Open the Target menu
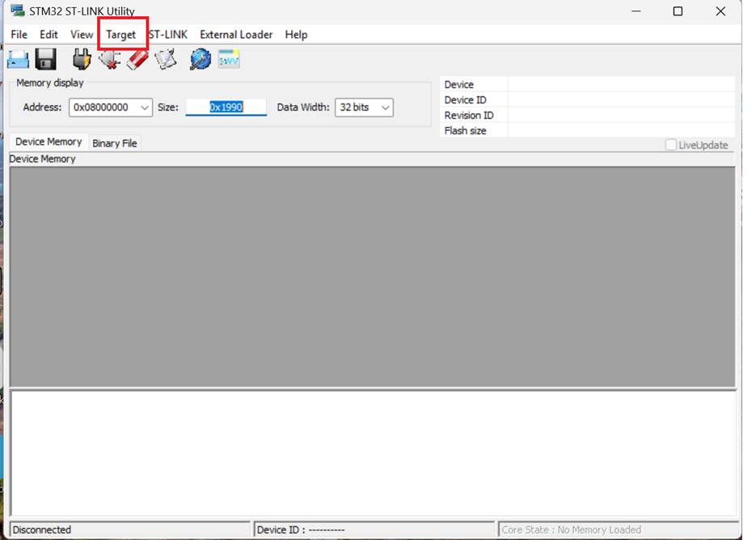756x540 pixels. click(x=121, y=35)
